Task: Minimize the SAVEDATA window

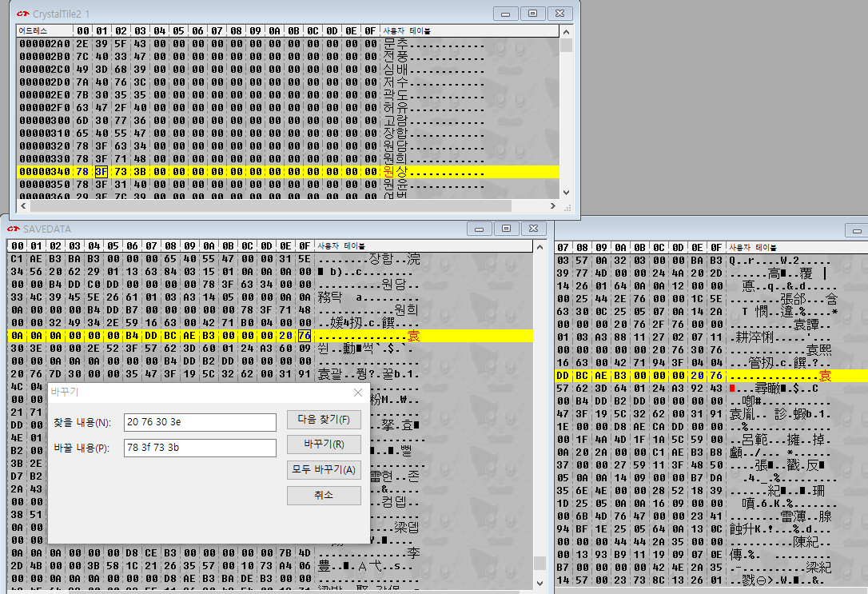Action: coord(480,229)
